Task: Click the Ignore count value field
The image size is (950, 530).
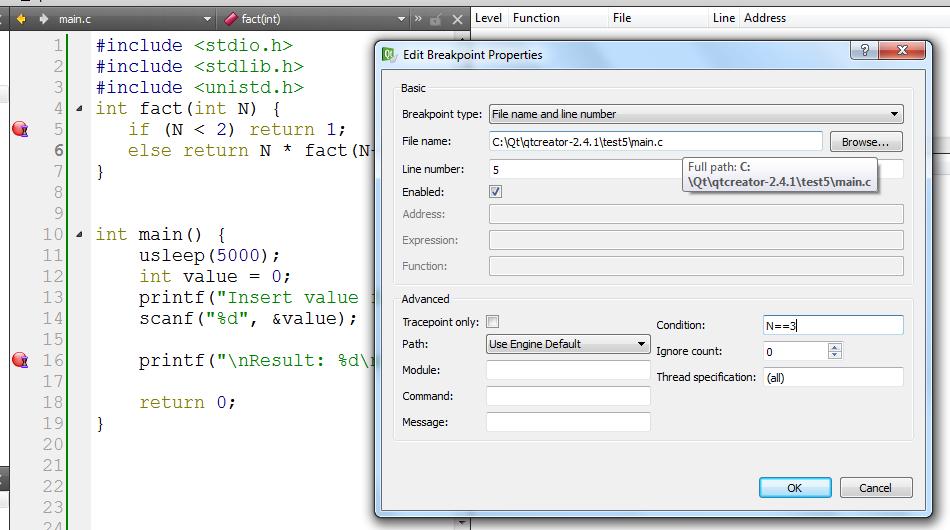Action: pyautogui.click(x=796, y=351)
